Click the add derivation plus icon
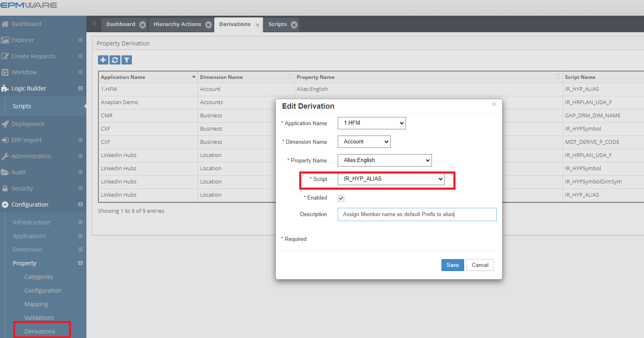644x338 pixels. coord(103,60)
